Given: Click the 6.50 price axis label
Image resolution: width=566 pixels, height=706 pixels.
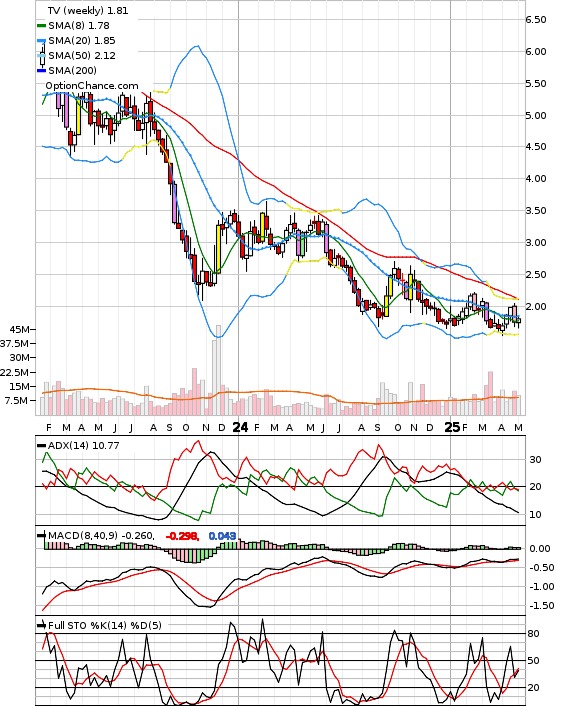Looking at the screenshot, I should click(x=536, y=19).
